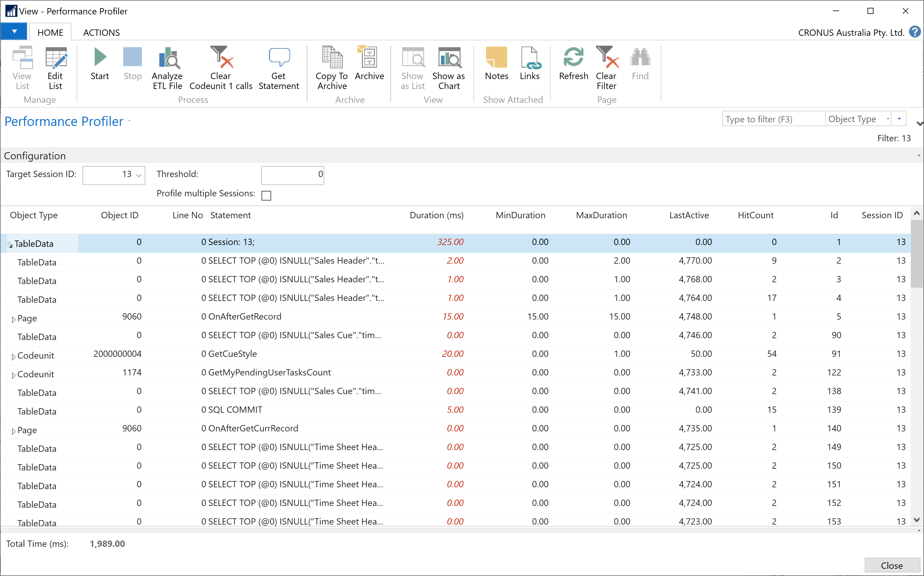Click the Type to filter F3 input field
The height and width of the screenshot is (576, 924).
pos(773,119)
